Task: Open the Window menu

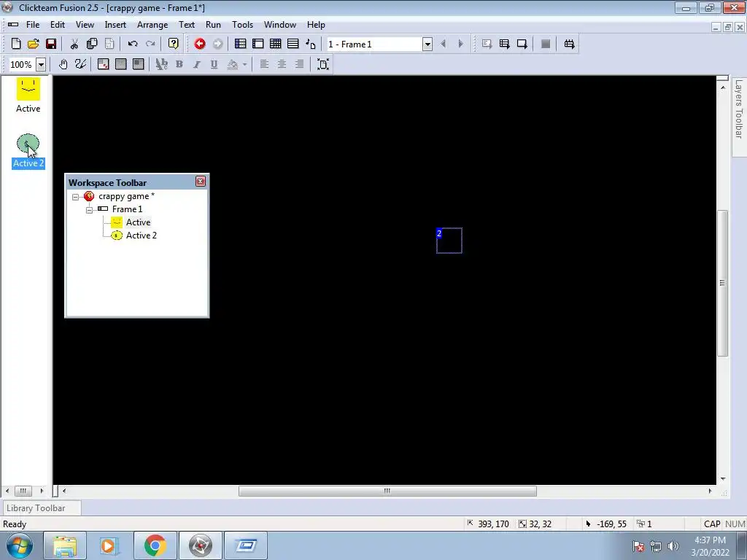Action: tap(280, 25)
